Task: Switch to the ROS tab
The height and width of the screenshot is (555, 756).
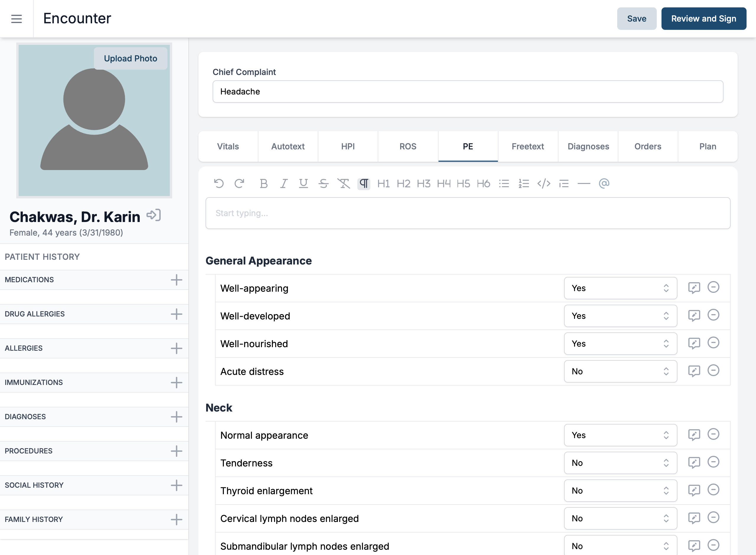Action: pyautogui.click(x=408, y=146)
